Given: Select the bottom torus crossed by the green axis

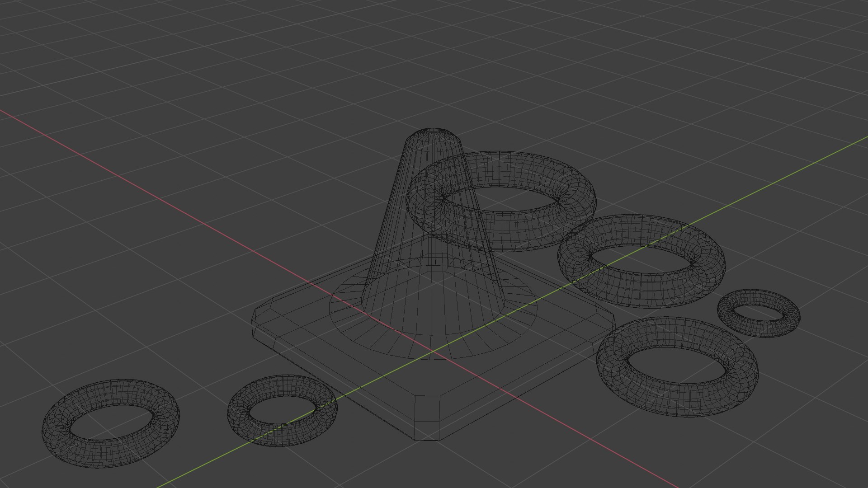Looking at the screenshot, I should (282, 410).
